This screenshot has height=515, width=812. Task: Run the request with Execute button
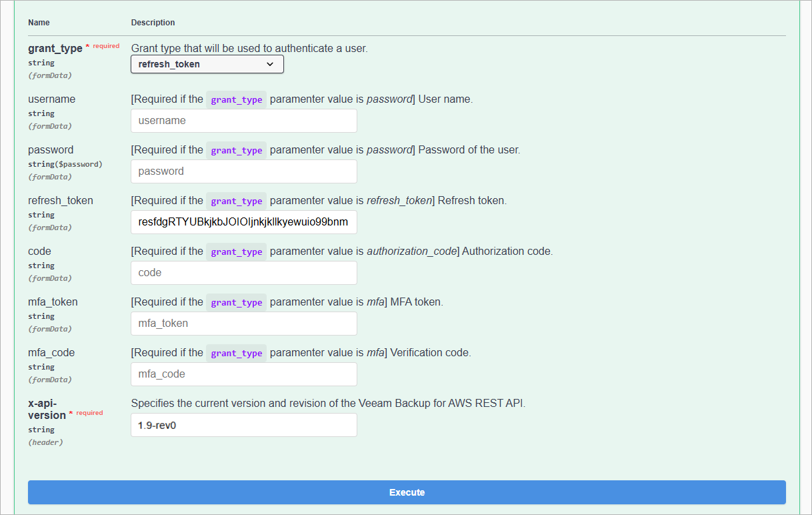[x=407, y=492]
